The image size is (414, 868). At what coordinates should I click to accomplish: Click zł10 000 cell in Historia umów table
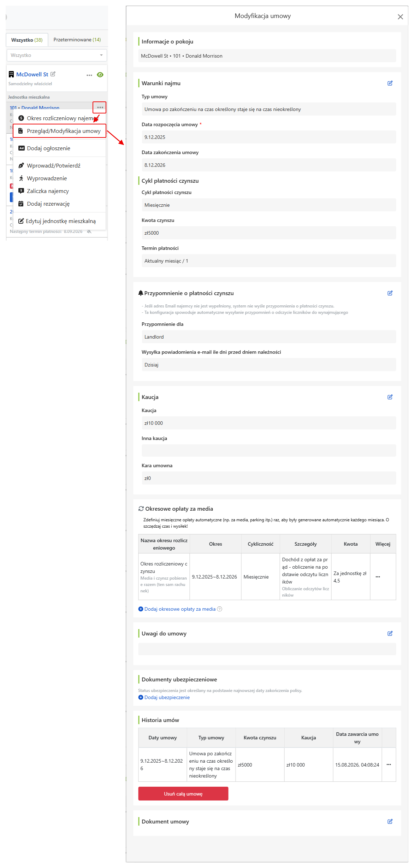[308, 764]
